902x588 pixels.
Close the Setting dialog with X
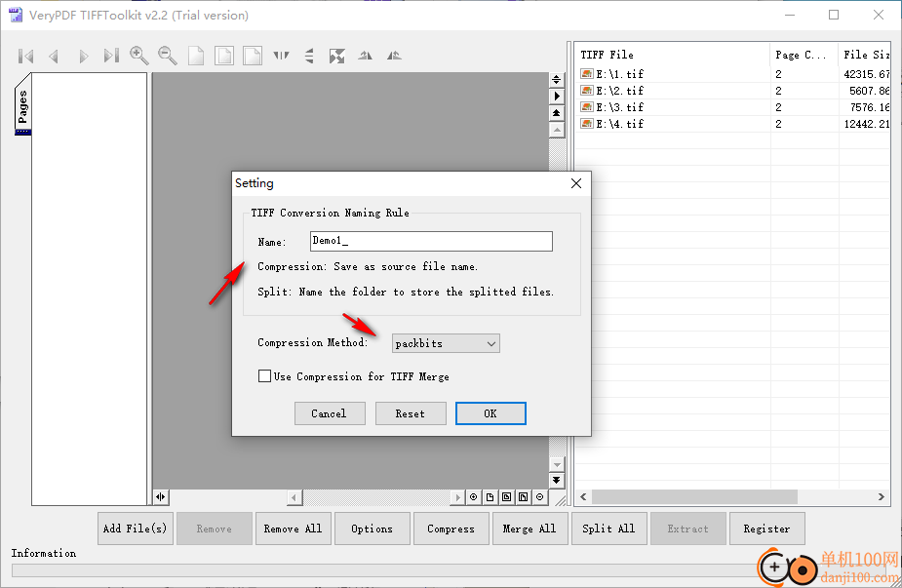576,183
